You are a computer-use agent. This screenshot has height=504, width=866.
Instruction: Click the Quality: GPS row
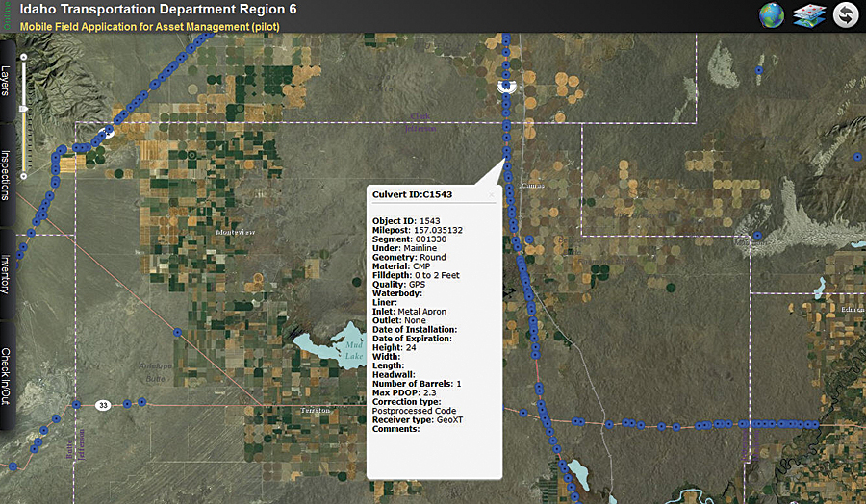pos(398,285)
